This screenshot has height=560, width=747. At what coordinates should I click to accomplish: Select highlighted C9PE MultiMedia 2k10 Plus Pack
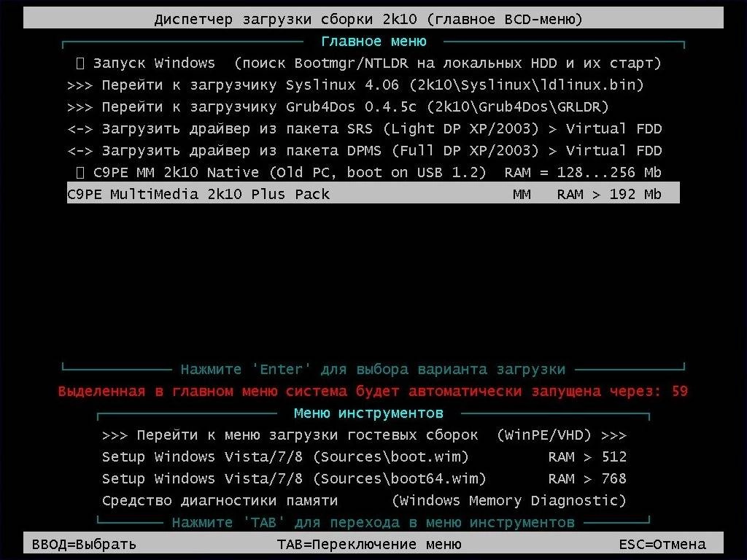tap(373, 194)
